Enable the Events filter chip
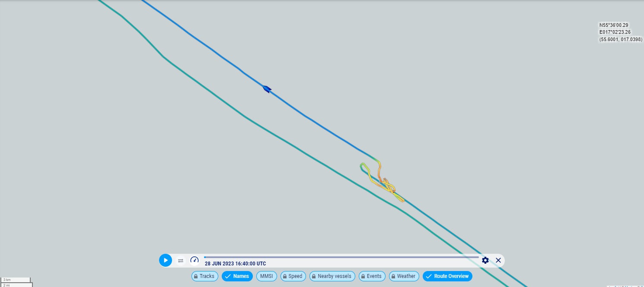The width and height of the screenshot is (644, 287). click(x=372, y=276)
